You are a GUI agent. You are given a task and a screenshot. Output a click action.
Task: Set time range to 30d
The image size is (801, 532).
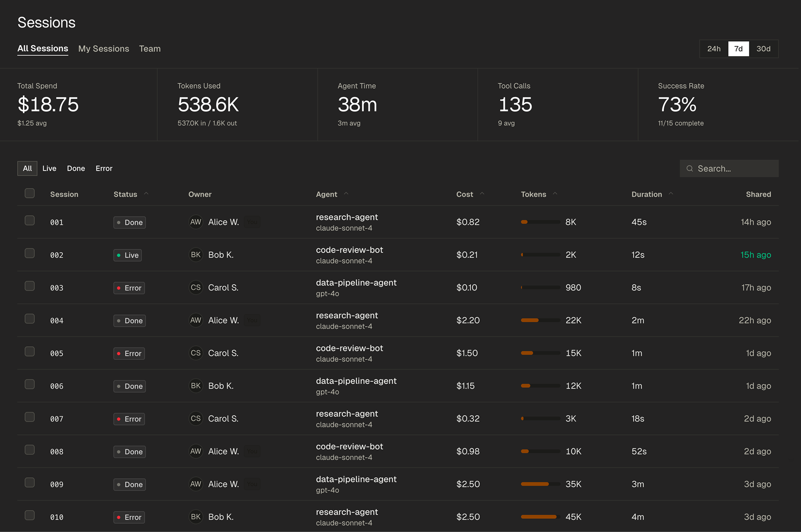pyautogui.click(x=764, y=49)
